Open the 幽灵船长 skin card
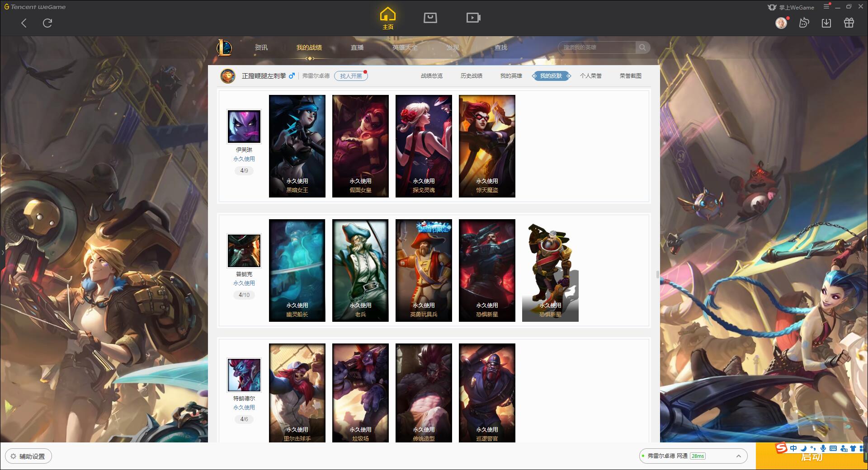 coord(297,270)
